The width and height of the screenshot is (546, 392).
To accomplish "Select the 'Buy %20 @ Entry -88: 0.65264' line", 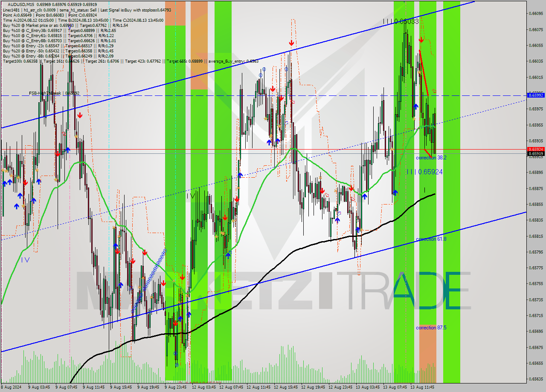I will click(58, 56).
